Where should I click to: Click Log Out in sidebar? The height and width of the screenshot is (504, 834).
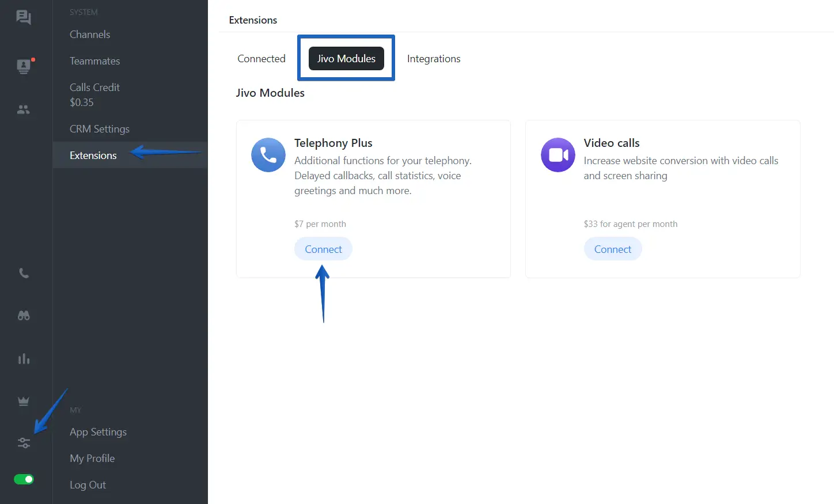(88, 485)
